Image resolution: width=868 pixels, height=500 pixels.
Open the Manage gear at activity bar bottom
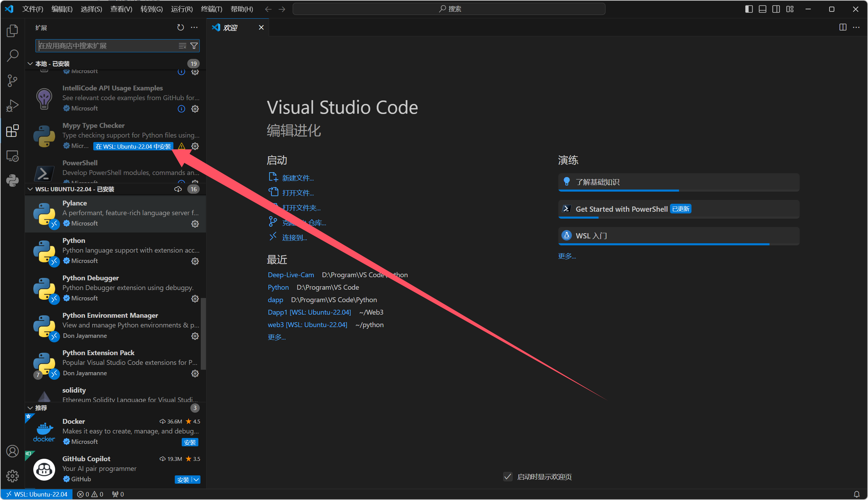[x=12, y=476]
